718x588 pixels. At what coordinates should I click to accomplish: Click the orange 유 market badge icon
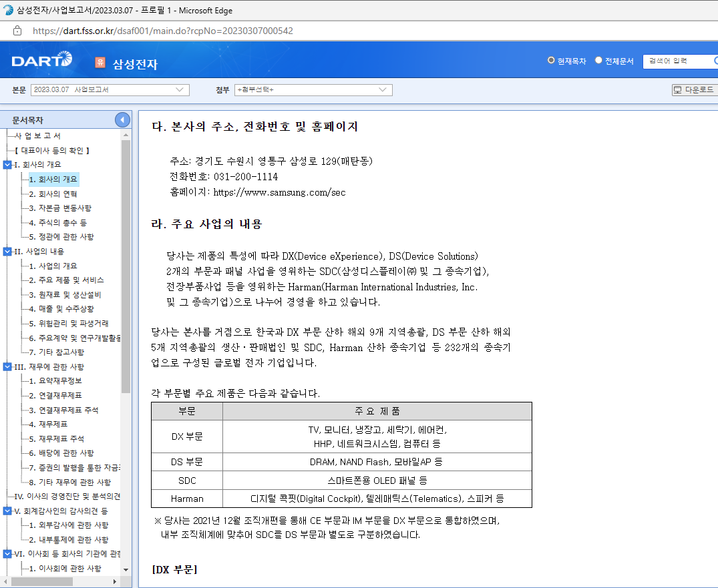tap(100, 62)
